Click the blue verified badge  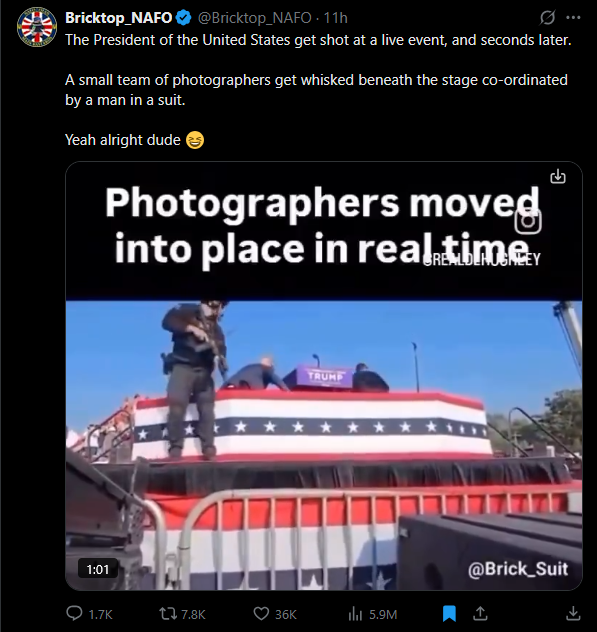point(184,18)
